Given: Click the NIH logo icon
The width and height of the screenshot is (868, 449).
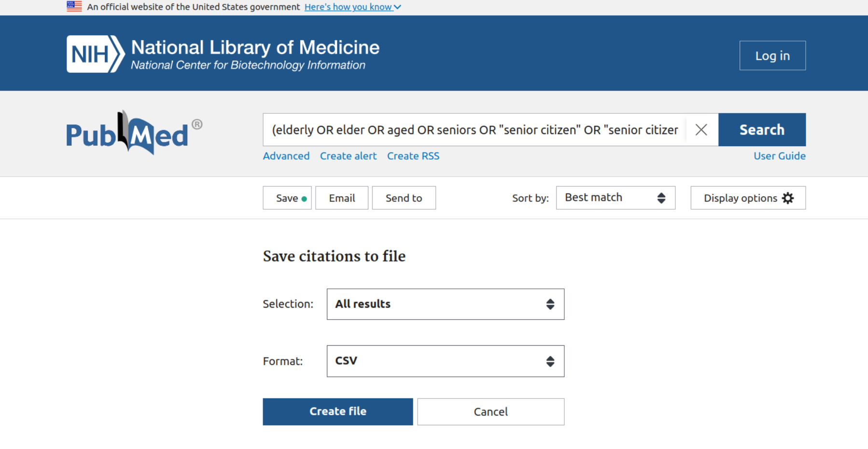Looking at the screenshot, I should click(95, 54).
